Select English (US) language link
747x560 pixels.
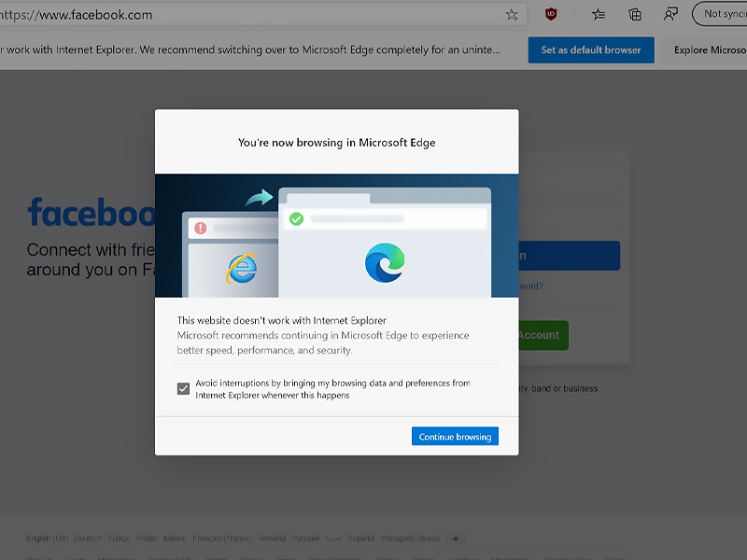pyautogui.click(x=48, y=539)
